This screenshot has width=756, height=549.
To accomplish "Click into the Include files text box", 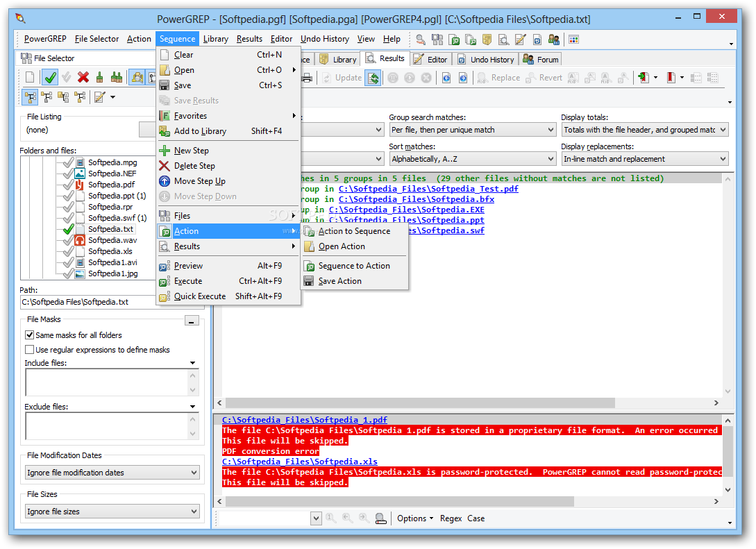I will click(106, 382).
